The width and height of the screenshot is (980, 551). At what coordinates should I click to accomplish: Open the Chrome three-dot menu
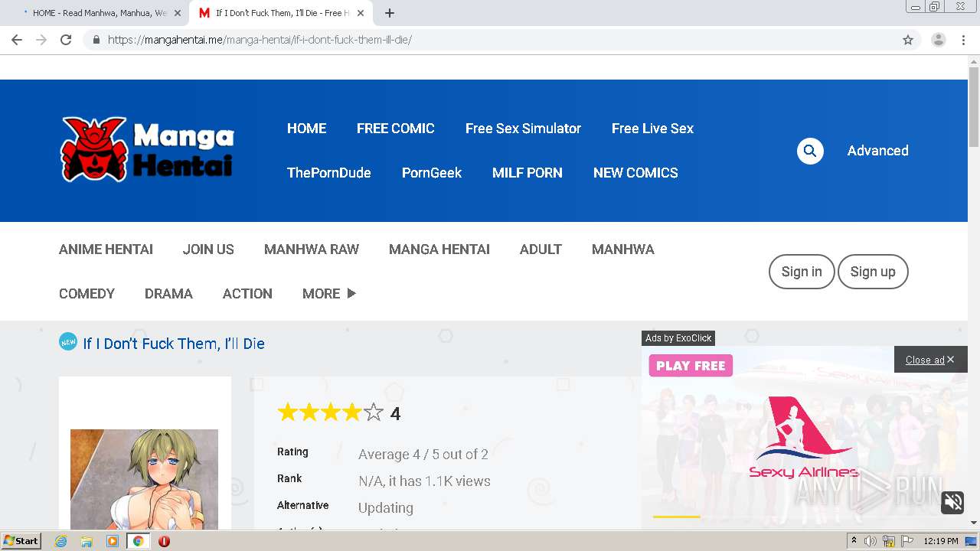click(963, 40)
